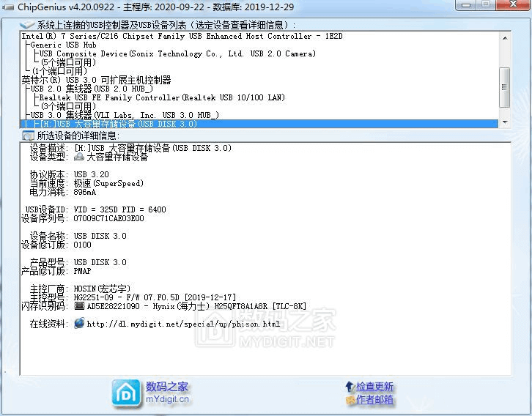Click the 作者邮箱 link
532x416 pixels.
pos(374,400)
